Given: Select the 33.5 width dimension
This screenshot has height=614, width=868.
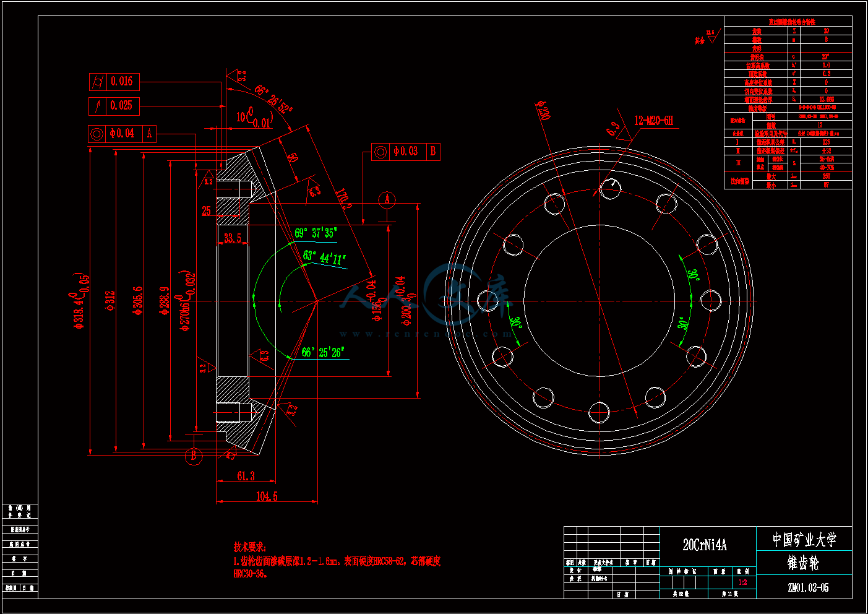Looking at the screenshot, I should (x=233, y=238).
